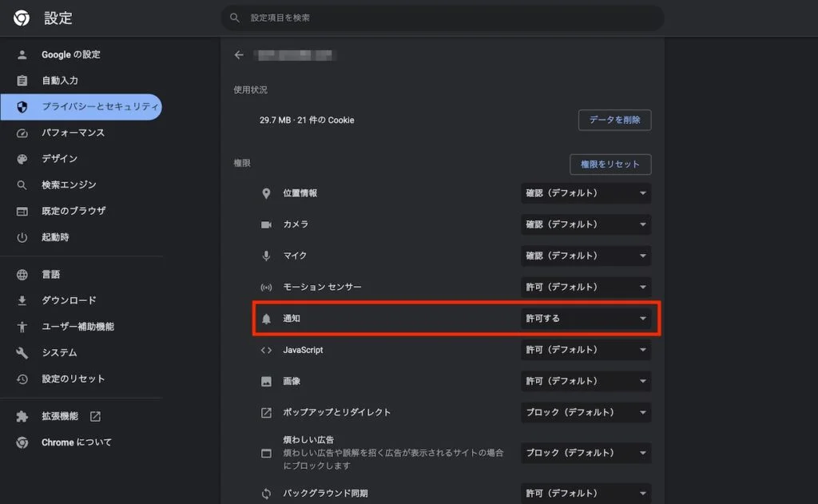Open the 位置情報 permission dropdown

[586, 193]
